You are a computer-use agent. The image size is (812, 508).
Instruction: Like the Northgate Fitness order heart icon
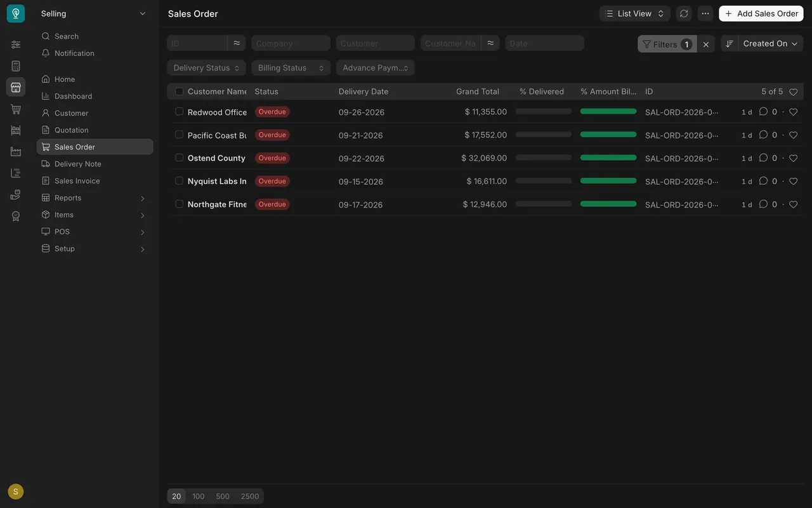pos(793,204)
